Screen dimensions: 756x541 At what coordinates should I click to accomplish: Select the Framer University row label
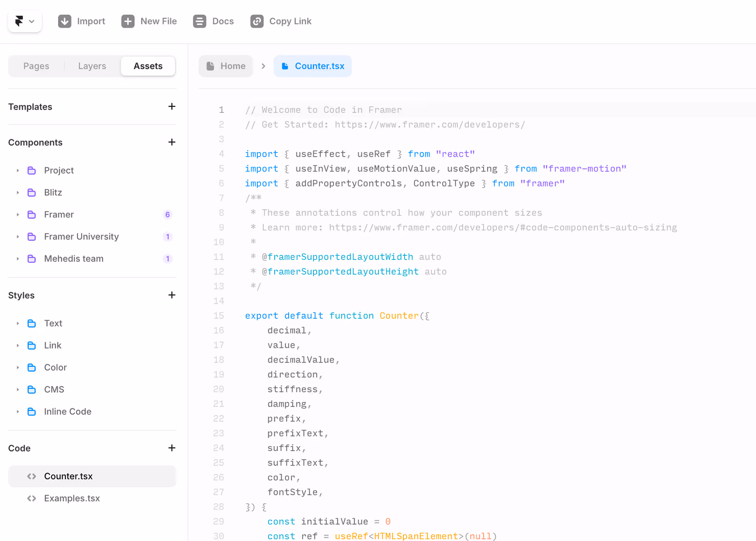coord(82,237)
